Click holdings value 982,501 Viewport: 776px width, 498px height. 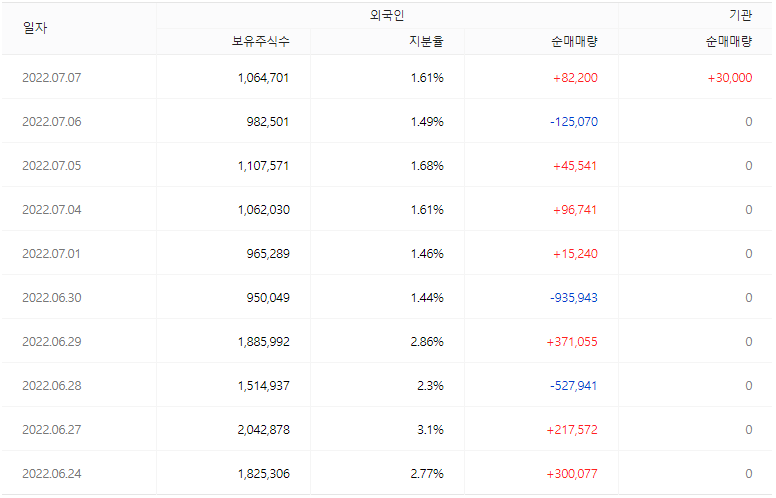point(268,122)
